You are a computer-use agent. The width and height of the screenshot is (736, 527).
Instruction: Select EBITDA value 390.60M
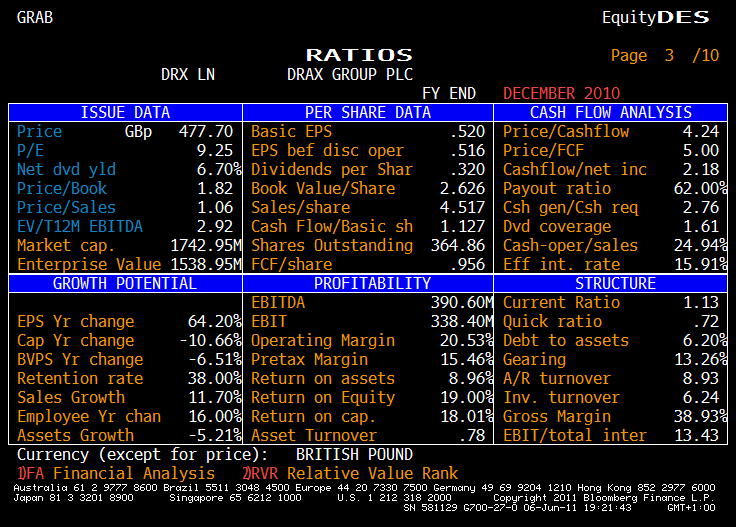tap(462, 302)
